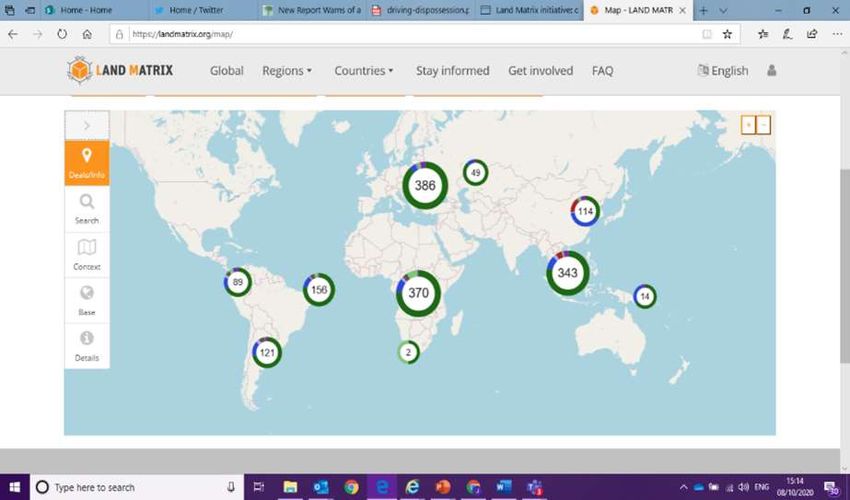Viewport: 850px width, 500px height.
Task: Open the user account icon
Action: [771, 71]
